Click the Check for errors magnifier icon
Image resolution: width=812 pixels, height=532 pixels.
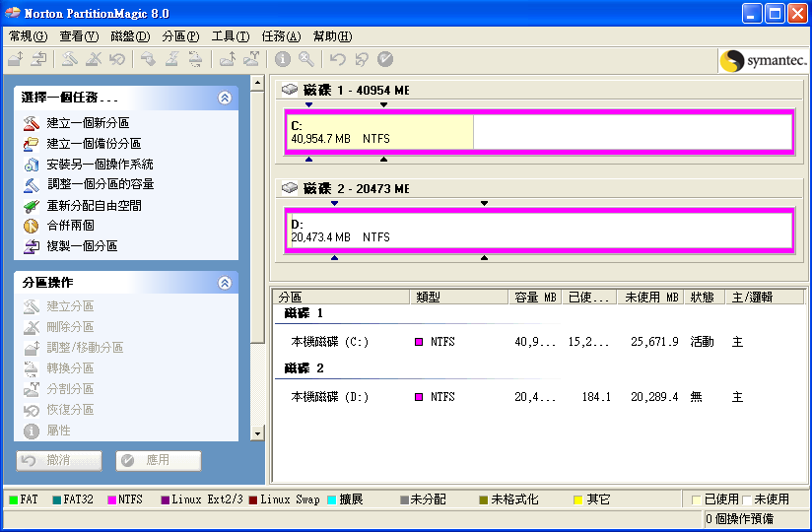tap(306, 59)
